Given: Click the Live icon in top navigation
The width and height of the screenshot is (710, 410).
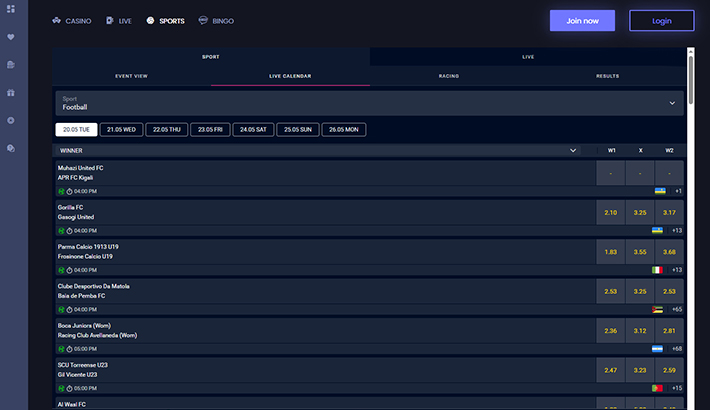Looking at the screenshot, I should tap(110, 20).
